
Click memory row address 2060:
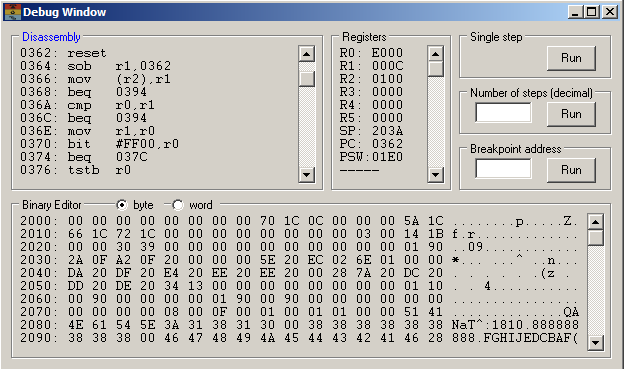pyautogui.click(x=39, y=299)
